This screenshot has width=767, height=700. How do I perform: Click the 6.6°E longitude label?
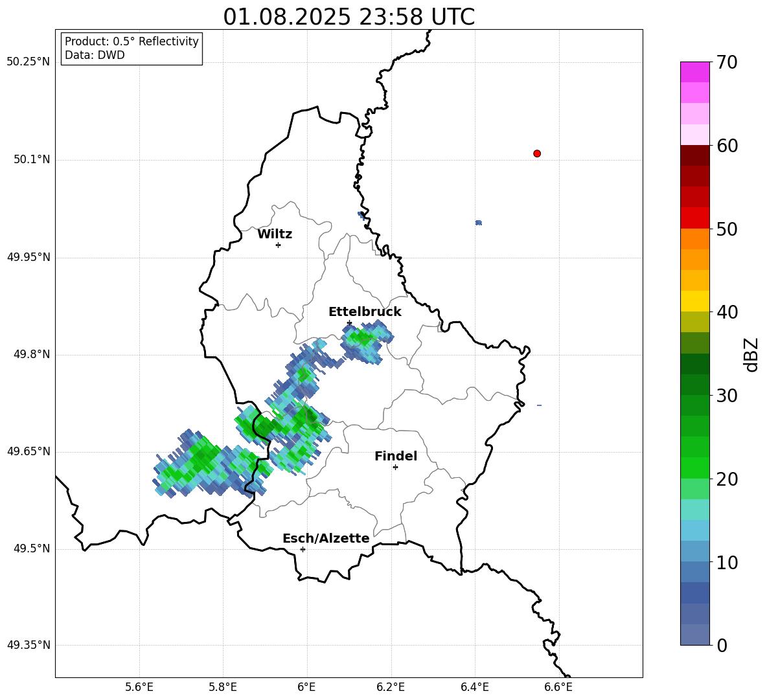click(x=558, y=687)
